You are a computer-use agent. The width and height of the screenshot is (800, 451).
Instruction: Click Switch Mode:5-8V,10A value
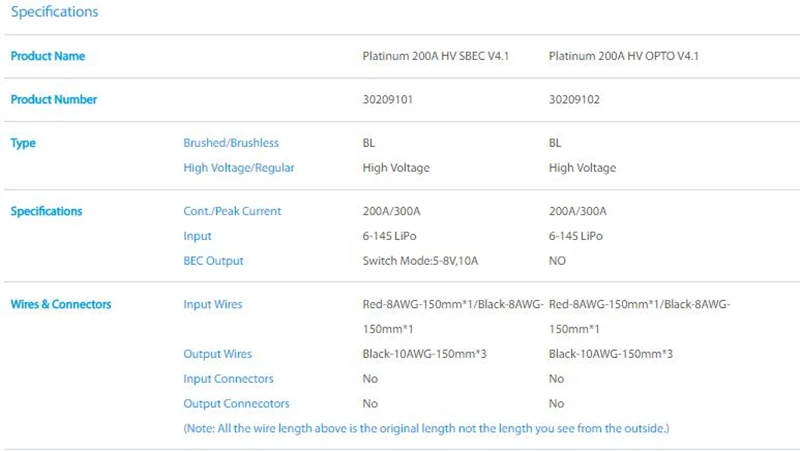tap(420, 261)
